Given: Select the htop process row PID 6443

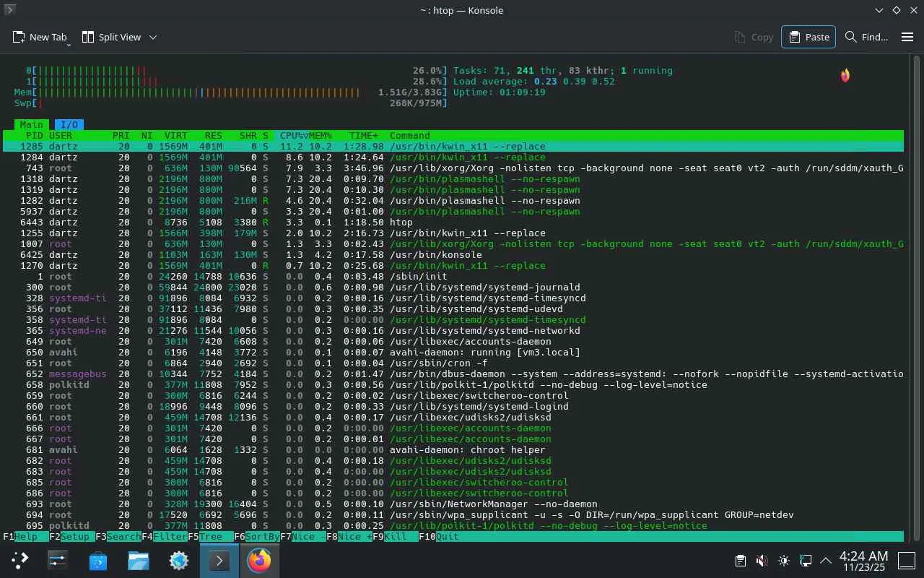Looking at the screenshot, I should pyautogui.click(x=453, y=222).
